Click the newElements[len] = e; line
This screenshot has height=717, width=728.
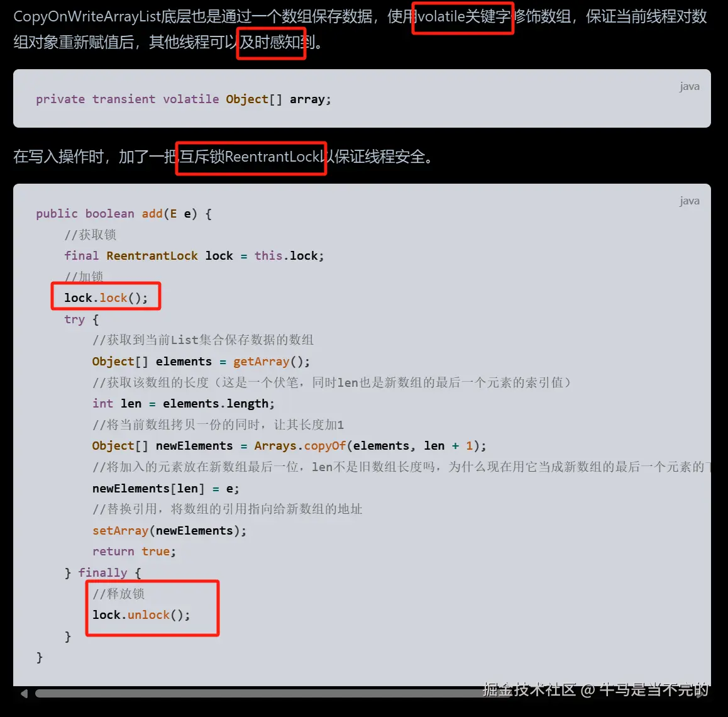pos(166,489)
